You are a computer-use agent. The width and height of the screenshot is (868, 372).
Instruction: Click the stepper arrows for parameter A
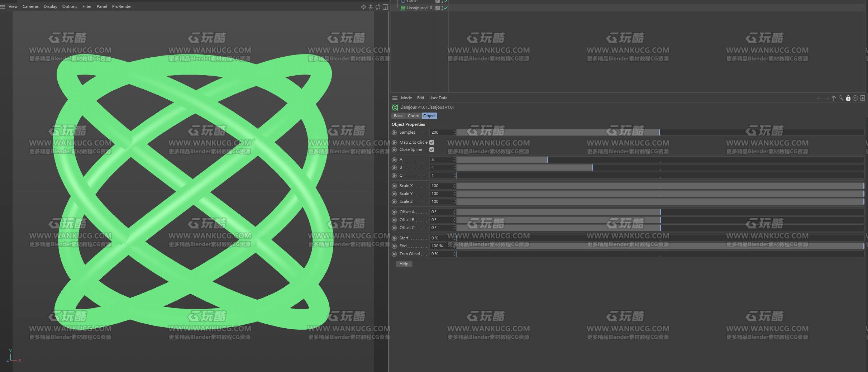pos(454,160)
